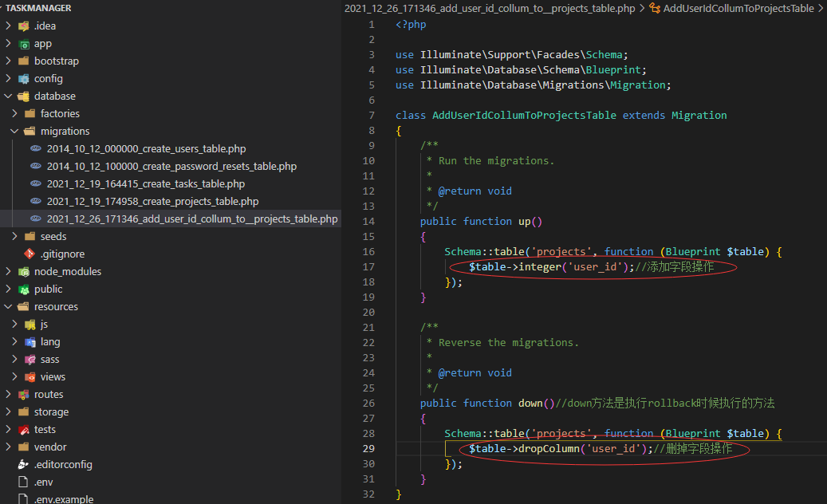Click the .idea folder icon
The height and width of the screenshot is (504, 827).
[24, 26]
